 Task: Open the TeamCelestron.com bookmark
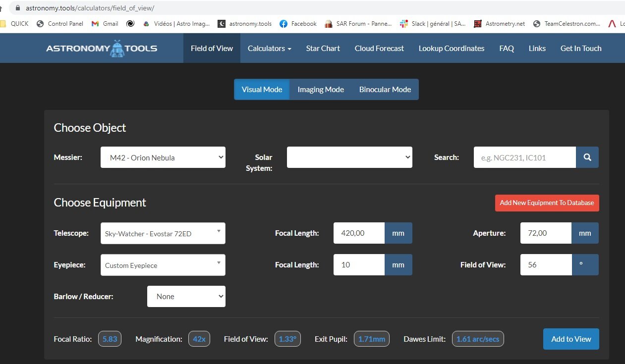point(567,23)
